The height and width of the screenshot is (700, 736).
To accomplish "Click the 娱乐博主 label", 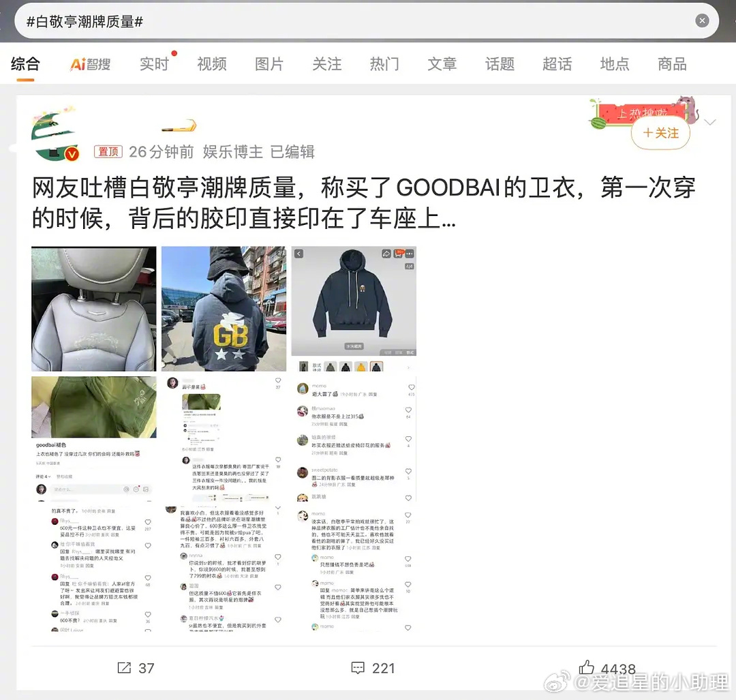I will [232, 151].
